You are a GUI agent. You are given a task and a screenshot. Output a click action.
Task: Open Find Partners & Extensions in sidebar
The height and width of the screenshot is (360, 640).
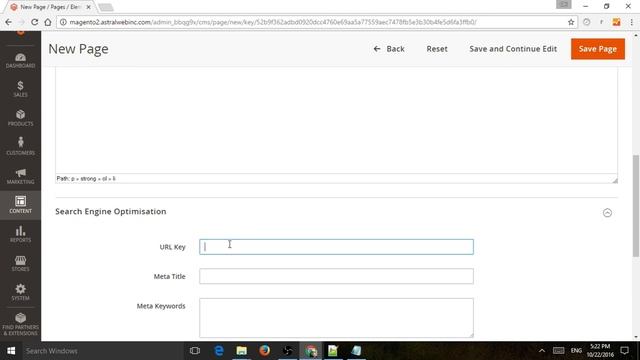coord(20,324)
